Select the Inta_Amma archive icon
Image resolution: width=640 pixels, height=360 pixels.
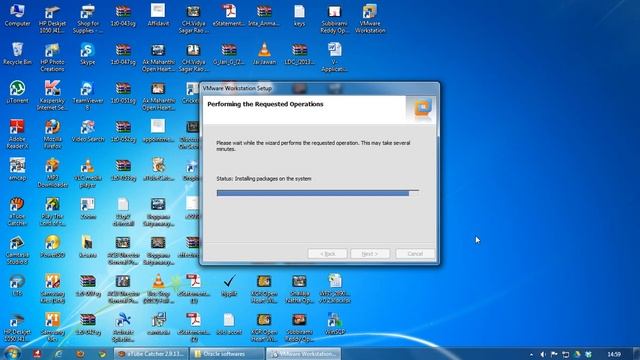[x=264, y=16]
